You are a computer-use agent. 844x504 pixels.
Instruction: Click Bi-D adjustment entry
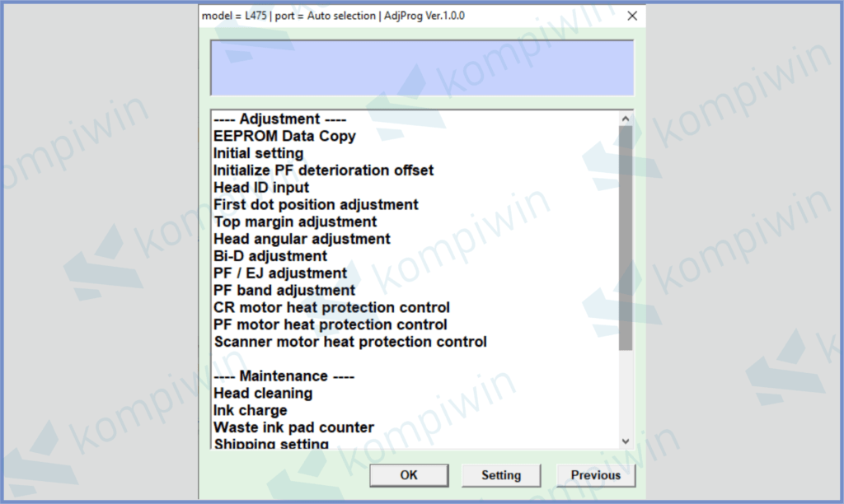coord(270,257)
